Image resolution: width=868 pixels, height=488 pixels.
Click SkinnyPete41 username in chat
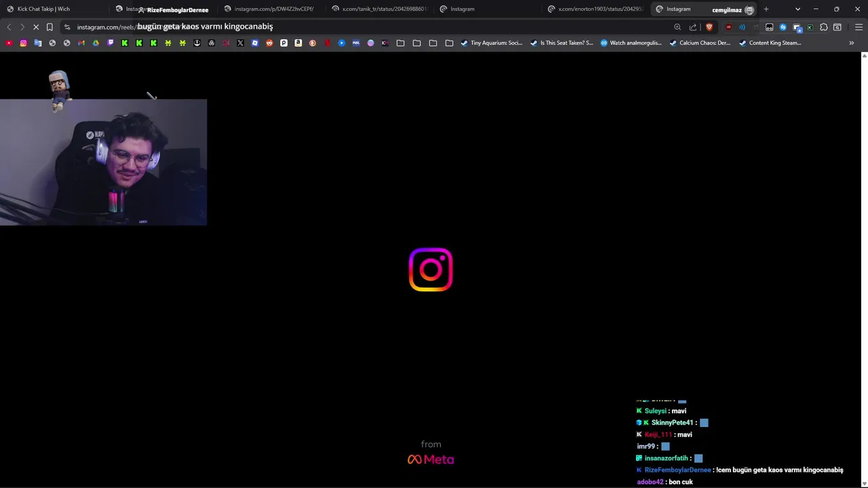pyautogui.click(x=672, y=422)
